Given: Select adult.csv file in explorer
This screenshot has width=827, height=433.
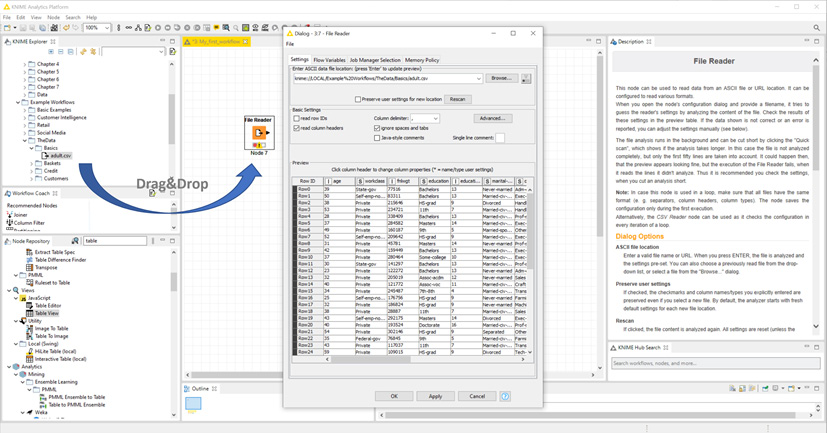Looking at the screenshot, I should coord(57,156).
